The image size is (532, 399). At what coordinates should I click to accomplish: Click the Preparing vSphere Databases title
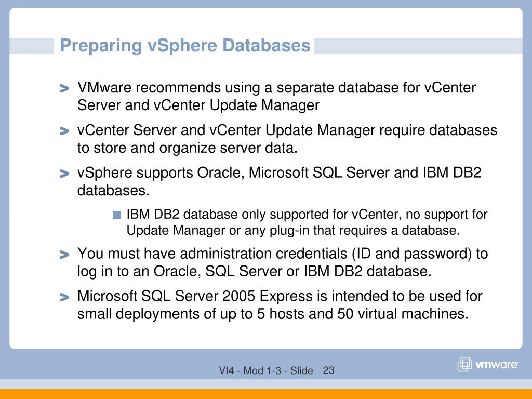click(x=185, y=45)
